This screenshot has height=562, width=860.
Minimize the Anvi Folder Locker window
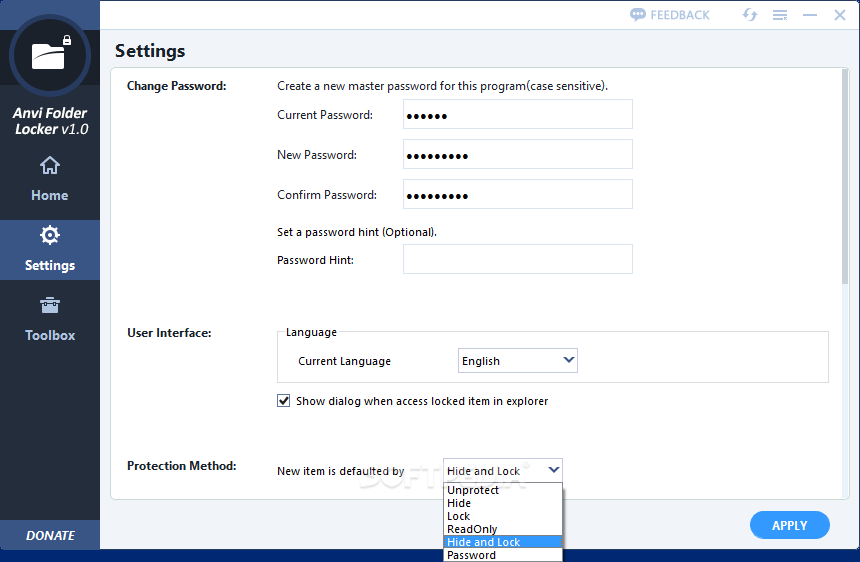[x=810, y=15]
